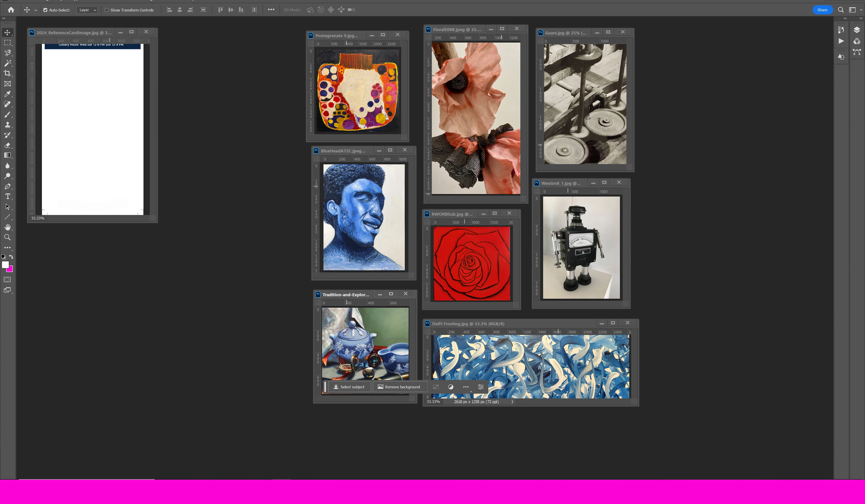The width and height of the screenshot is (865, 504).
Task: Activate the Gears.jpg document title bar
Action: click(565, 33)
